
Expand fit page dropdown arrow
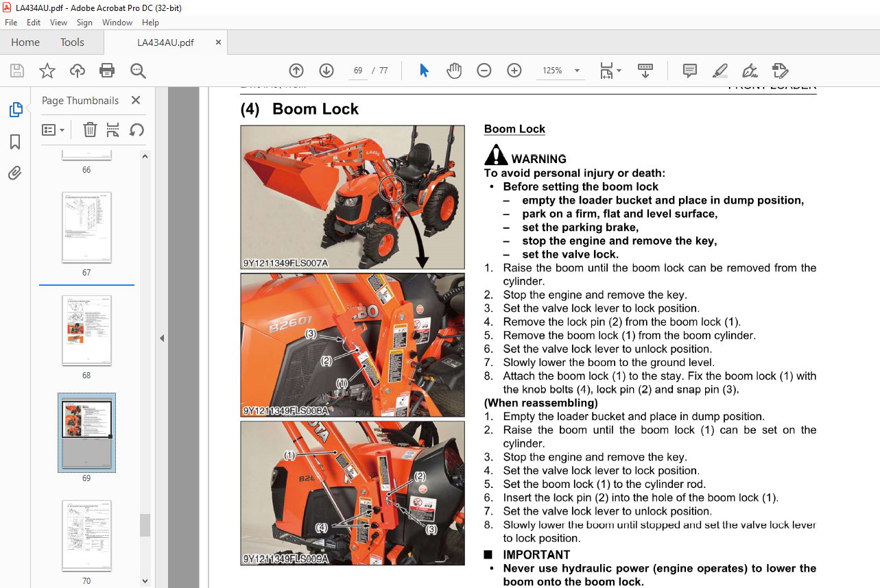pos(619,71)
